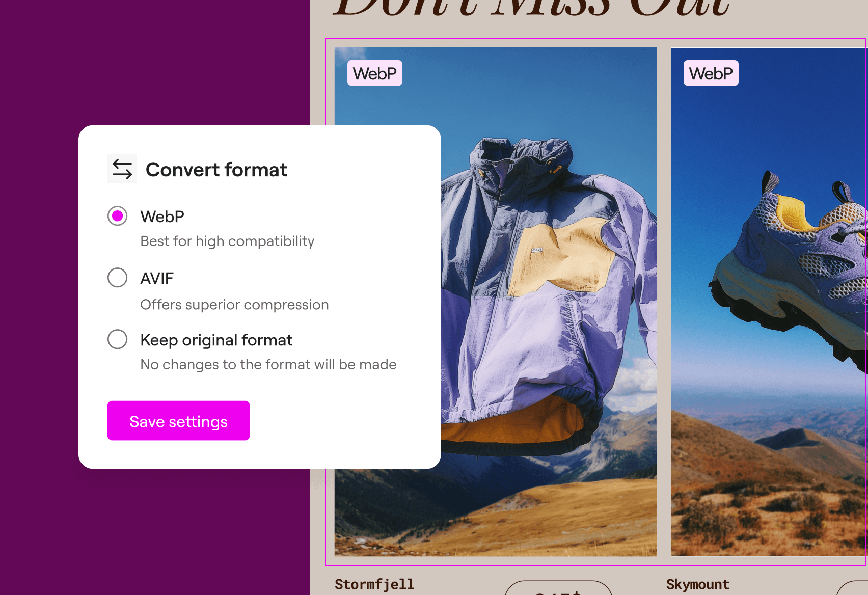The width and height of the screenshot is (868, 595).
Task: Click the AVIF option label text
Action: pos(157,278)
